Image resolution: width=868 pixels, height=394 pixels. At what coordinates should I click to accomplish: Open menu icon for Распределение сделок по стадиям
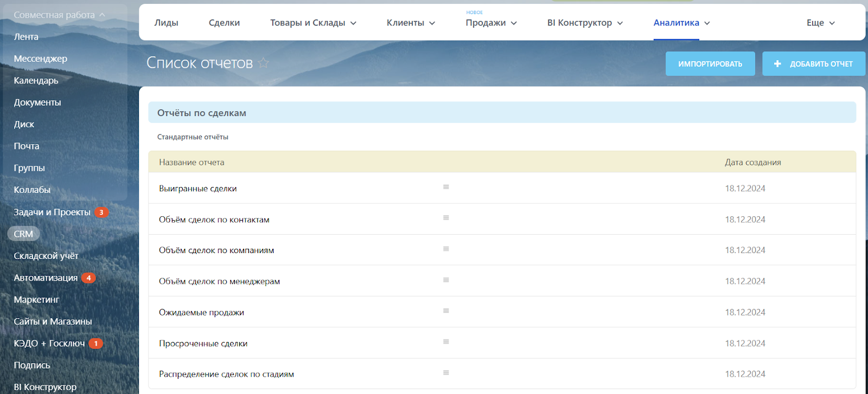(x=446, y=373)
